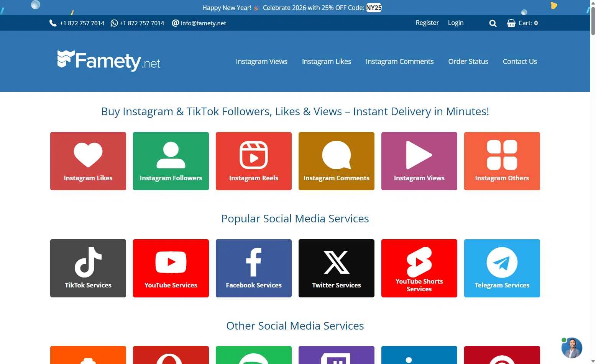Open the Instagram Reels tile
596x364 pixels.
254,161
